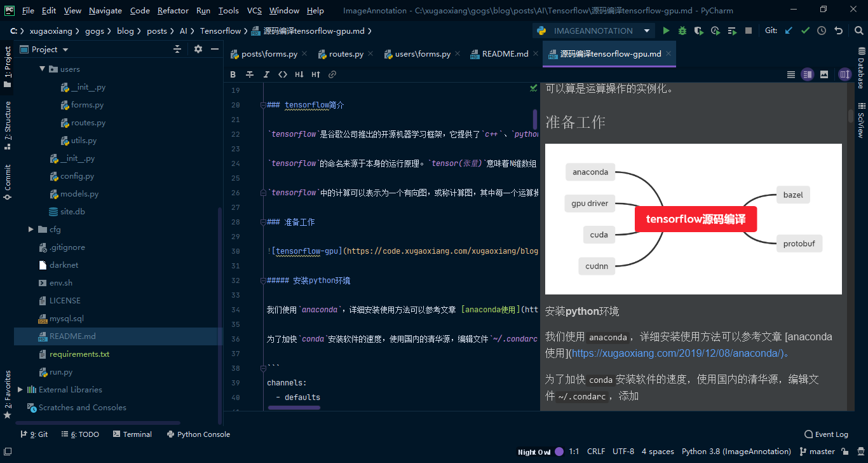Image resolution: width=868 pixels, height=463 pixels.
Task: Revert changes with rollback arrow
Action: 838,31
